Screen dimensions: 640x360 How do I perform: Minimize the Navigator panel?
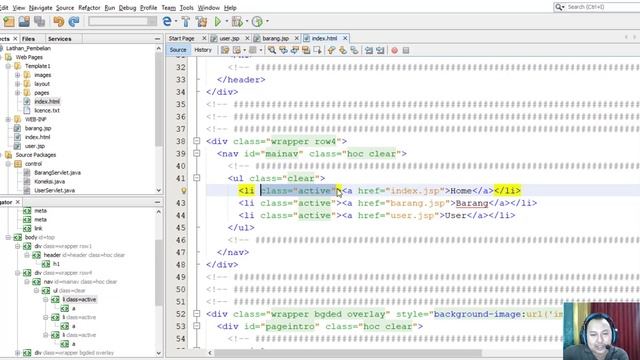[158, 202]
